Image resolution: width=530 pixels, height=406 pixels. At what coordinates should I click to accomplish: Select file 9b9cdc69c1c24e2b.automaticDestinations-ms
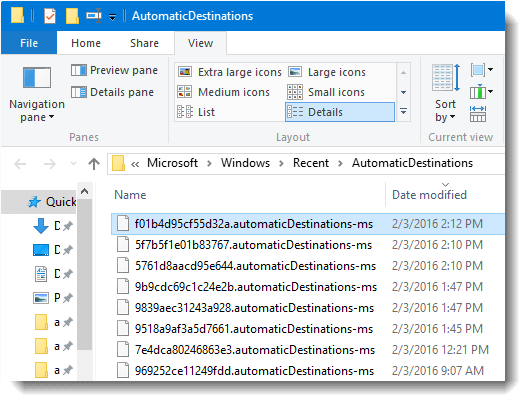[256, 287]
